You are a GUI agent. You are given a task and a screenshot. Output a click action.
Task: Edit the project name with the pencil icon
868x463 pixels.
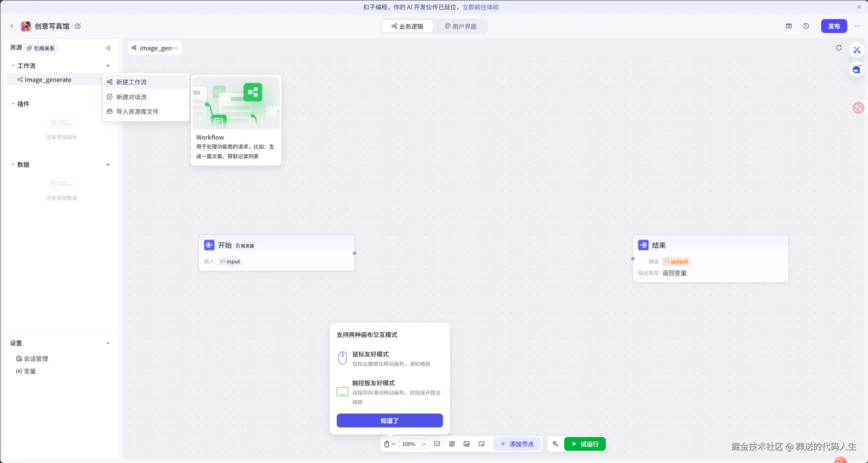[x=78, y=26]
